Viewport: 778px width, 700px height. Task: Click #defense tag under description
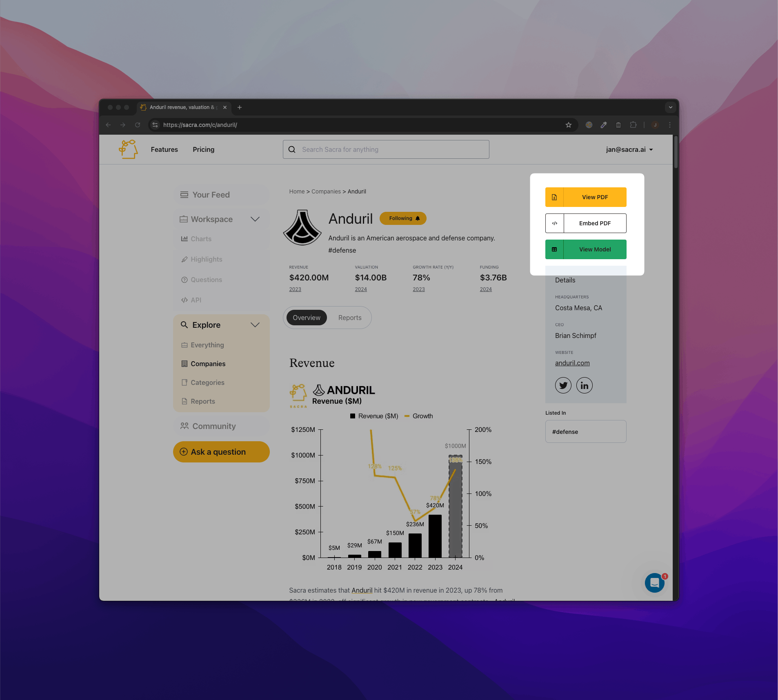(342, 250)
